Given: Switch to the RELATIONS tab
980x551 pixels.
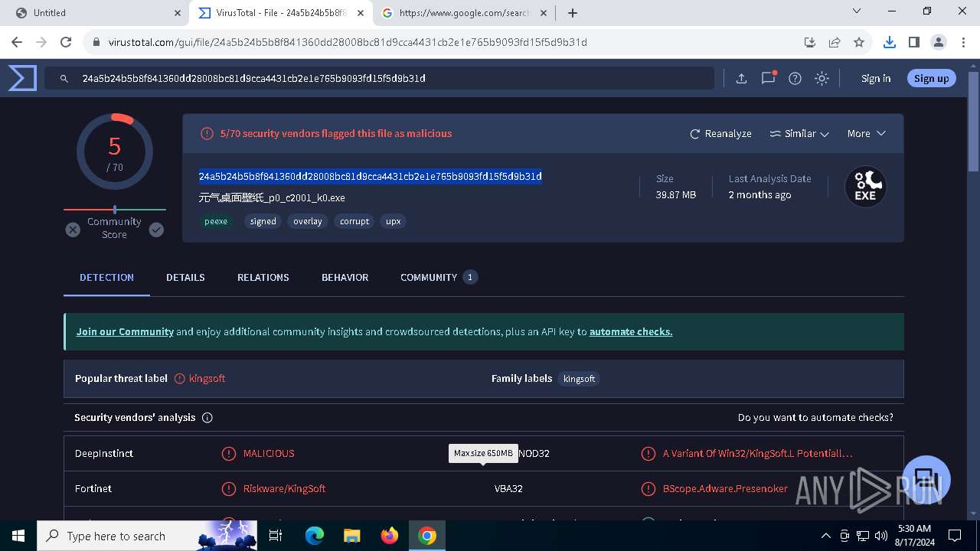Looking at the screenshot, I should (x=263, y=277).
